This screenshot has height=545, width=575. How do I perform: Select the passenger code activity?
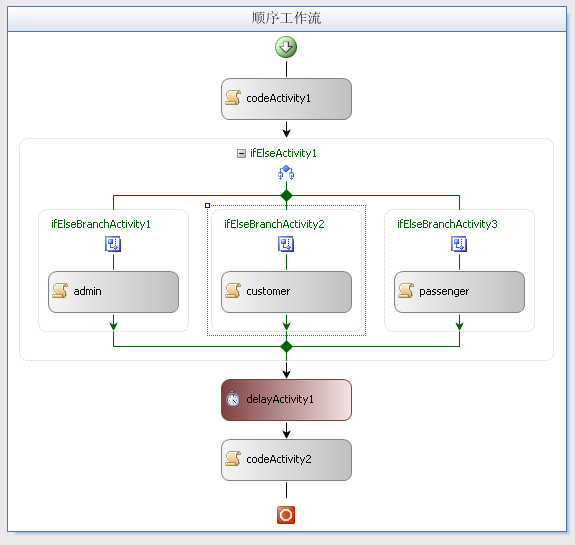click(x=459, y=292)
